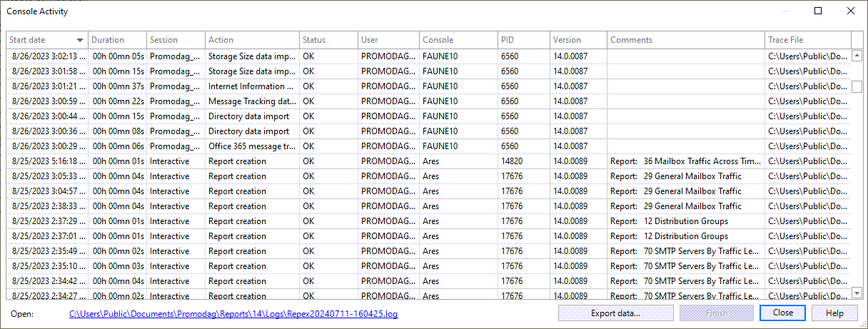Viewport: 868px width, 329px height.
Task: Sort by the Status column header
Action: 314,40
